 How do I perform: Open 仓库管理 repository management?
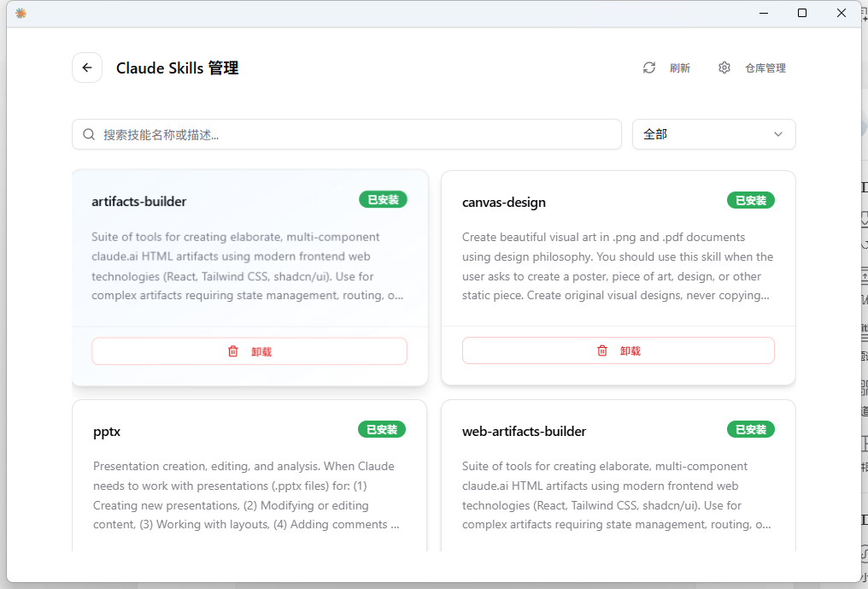[x=753, y=68]
